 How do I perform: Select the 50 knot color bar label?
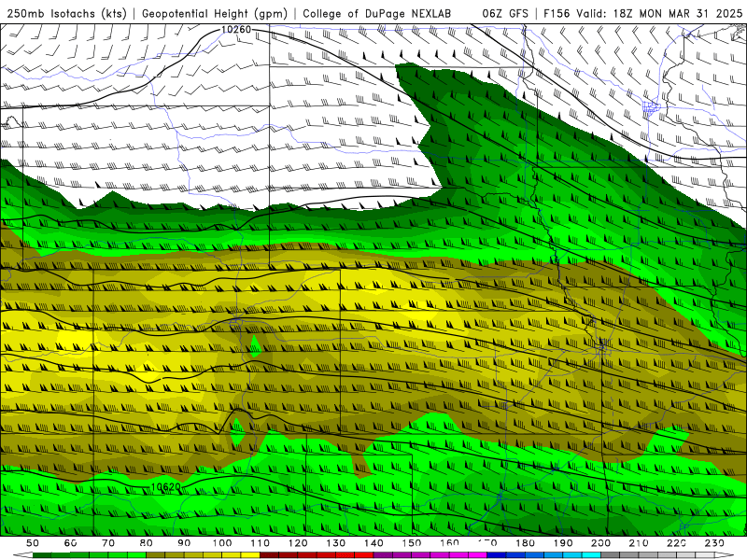pyautogui.click(x=33, y=543)
